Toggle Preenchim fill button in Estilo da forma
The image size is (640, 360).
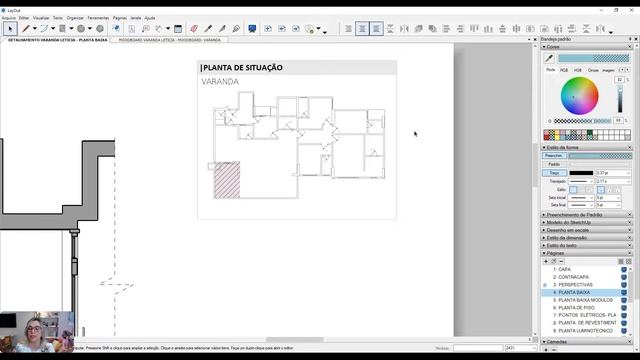(554, 156)
